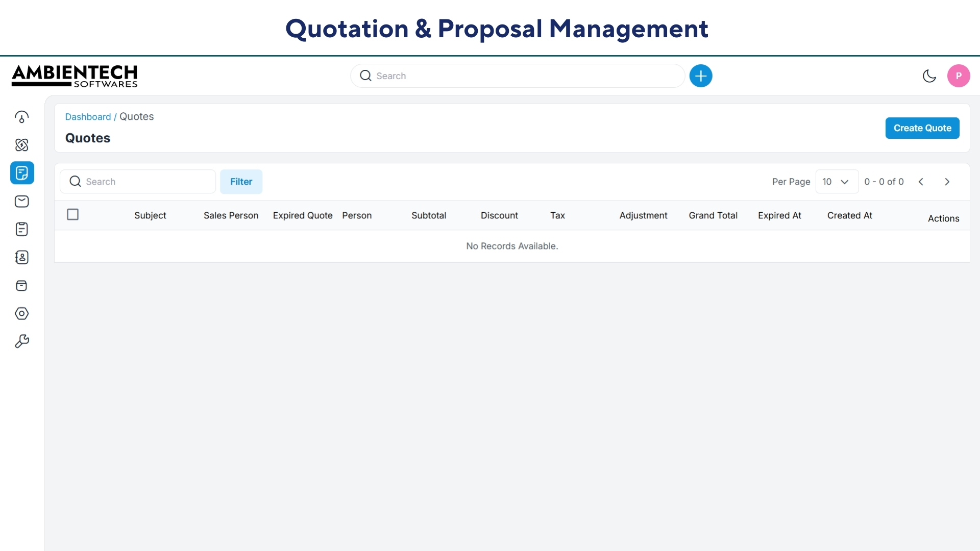Click the P profile avatar
The width and height of the screenshot is (980, 551).
[959, 76]
